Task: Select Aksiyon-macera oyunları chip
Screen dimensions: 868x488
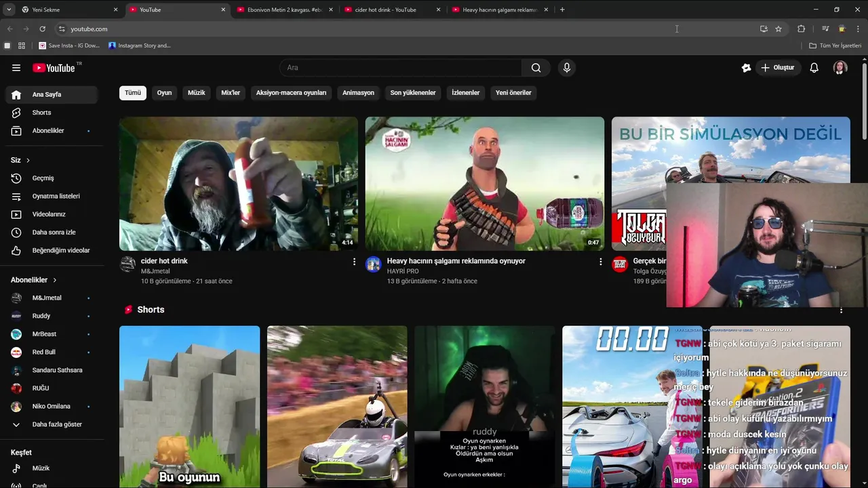Action: pos(291,93)
